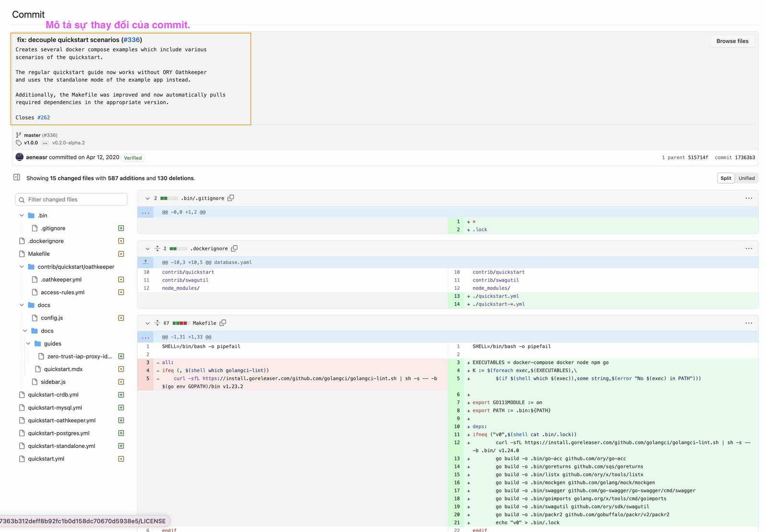Click the tag icon near v1.0.0
766x532 pixels.
19,143
